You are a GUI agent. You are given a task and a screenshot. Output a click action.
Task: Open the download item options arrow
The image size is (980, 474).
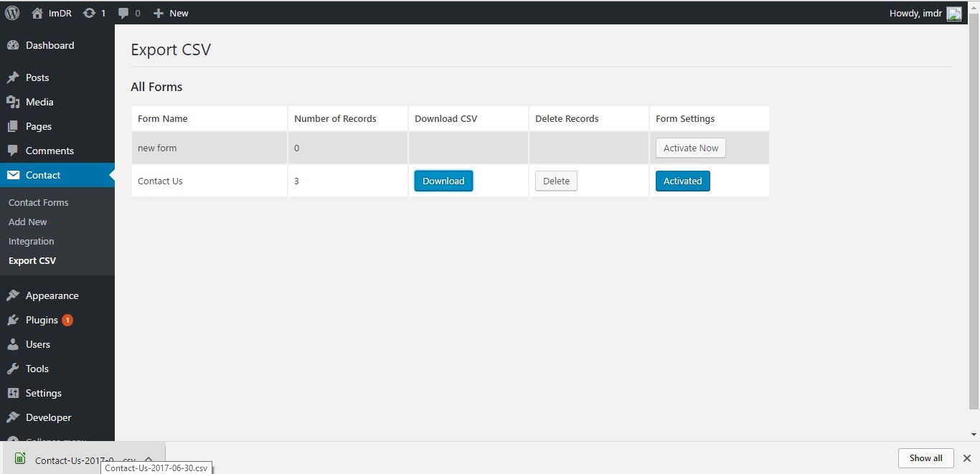149,460
